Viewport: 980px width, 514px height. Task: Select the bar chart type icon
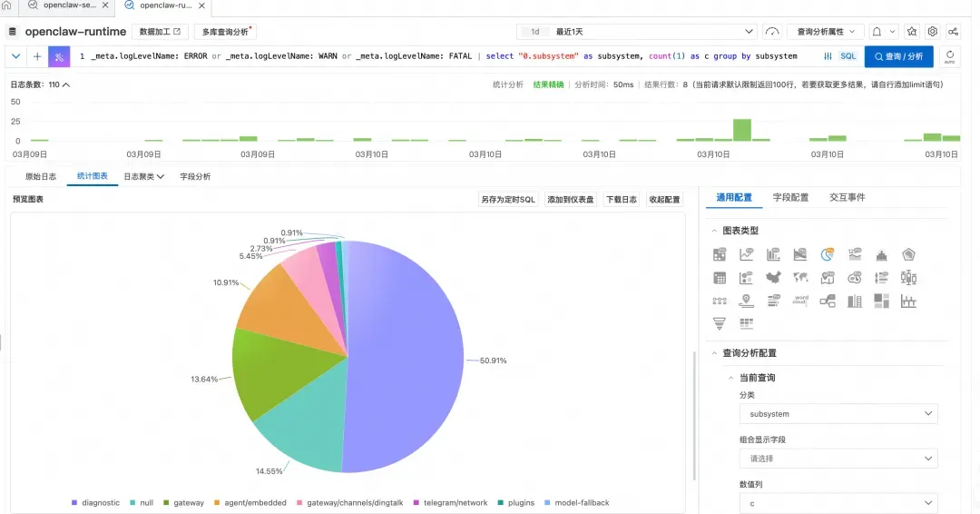click(x=773, y=254)
